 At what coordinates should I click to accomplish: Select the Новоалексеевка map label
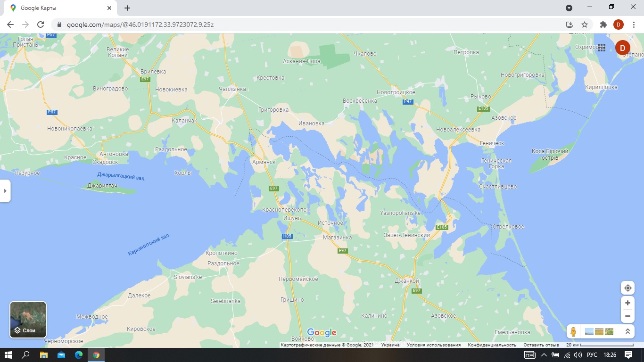click(x=458, y=130)
